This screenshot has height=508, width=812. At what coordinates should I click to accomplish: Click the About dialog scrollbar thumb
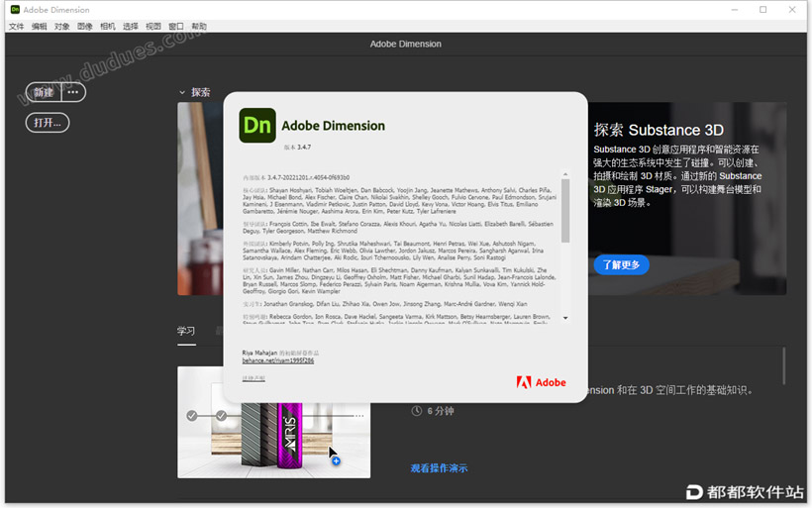pos(565,211)
